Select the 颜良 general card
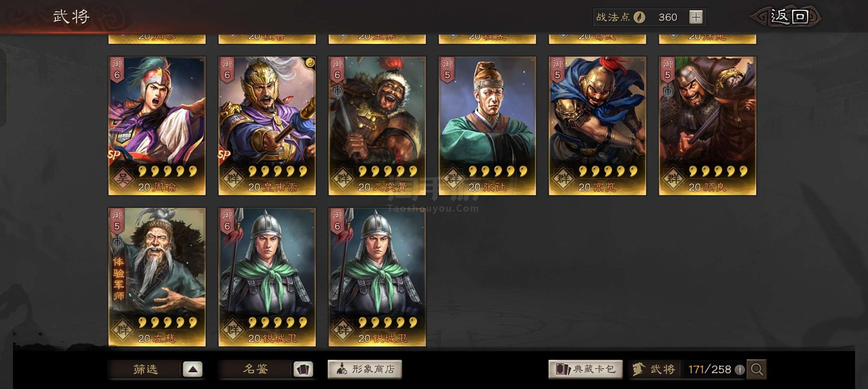868x389 pixels. click(x=707, y=126)
